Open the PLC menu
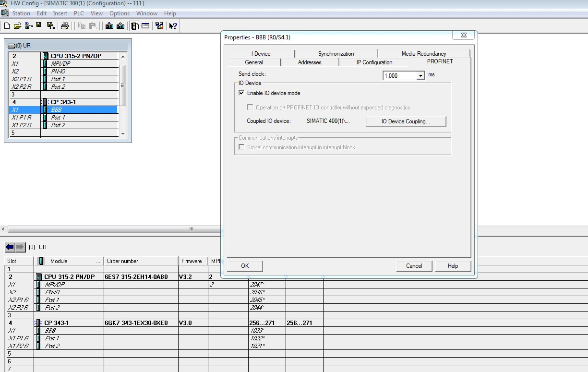Viewport: 588px width, 372px height. (x=79, y=13)
